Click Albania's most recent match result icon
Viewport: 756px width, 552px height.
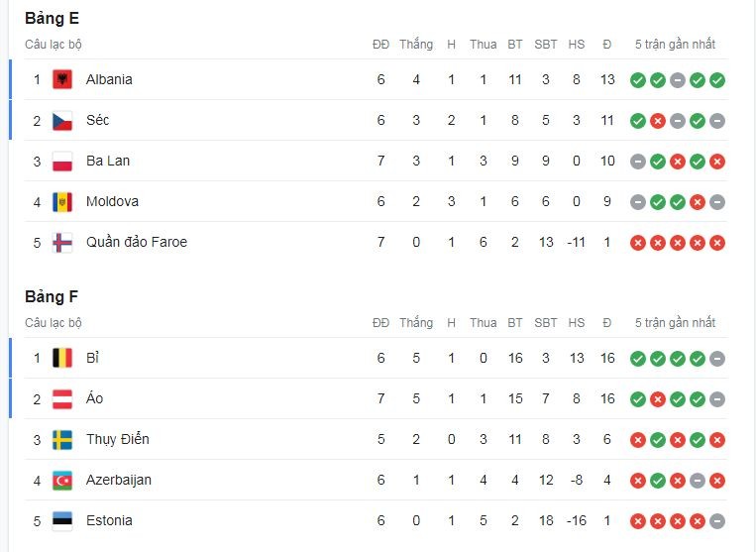pos(717,80)
